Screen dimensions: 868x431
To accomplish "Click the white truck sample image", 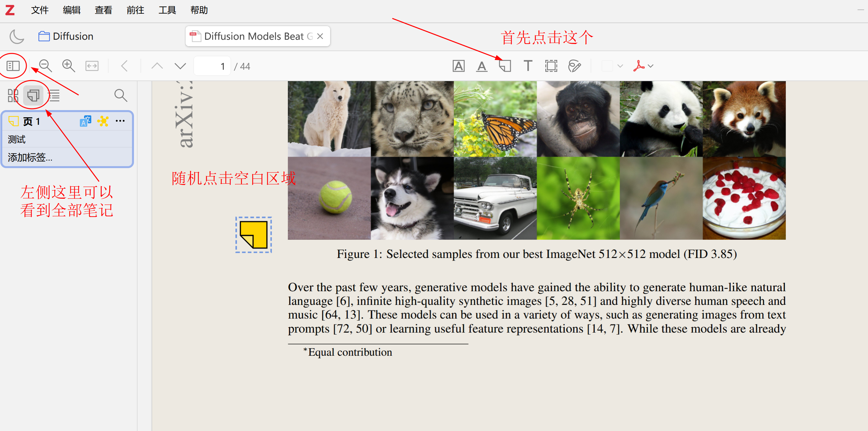I will tap(495, 198).
